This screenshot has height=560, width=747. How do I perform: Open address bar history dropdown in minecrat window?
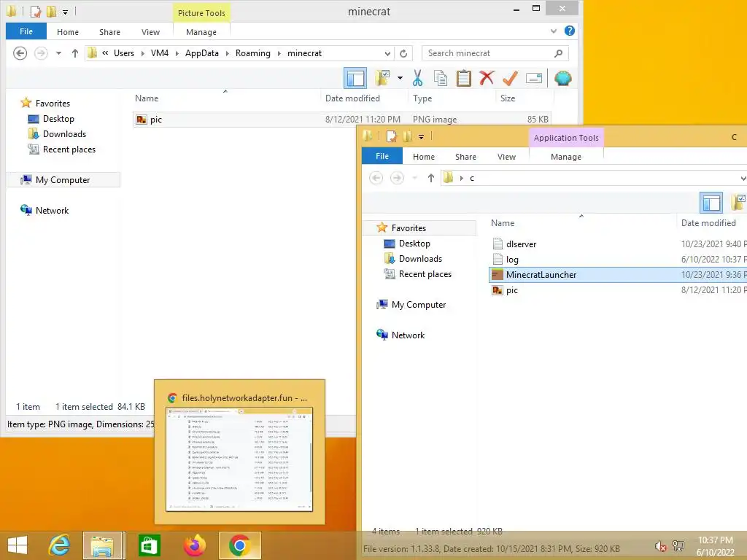pos(387,53)
